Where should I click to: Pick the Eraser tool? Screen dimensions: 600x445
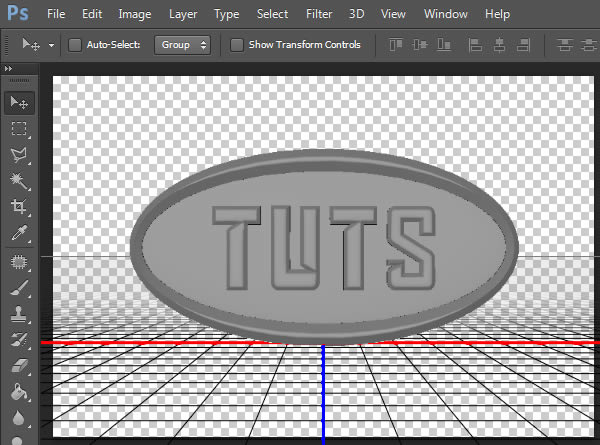coord(19,366)
